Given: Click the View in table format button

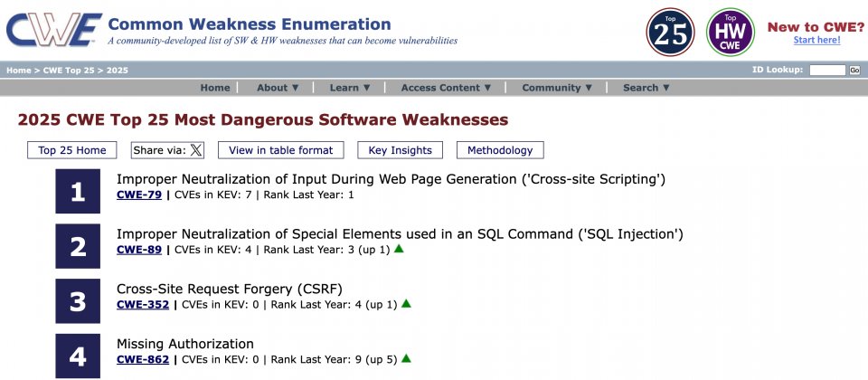Looking at the screenshot, I should [x=281, y=150].
